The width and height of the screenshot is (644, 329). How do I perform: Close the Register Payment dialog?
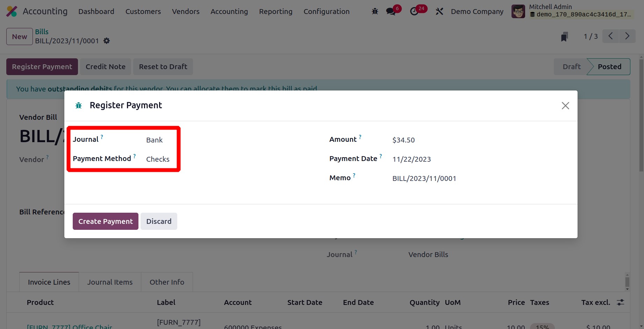pyautogui.click(x=565, y=105)
